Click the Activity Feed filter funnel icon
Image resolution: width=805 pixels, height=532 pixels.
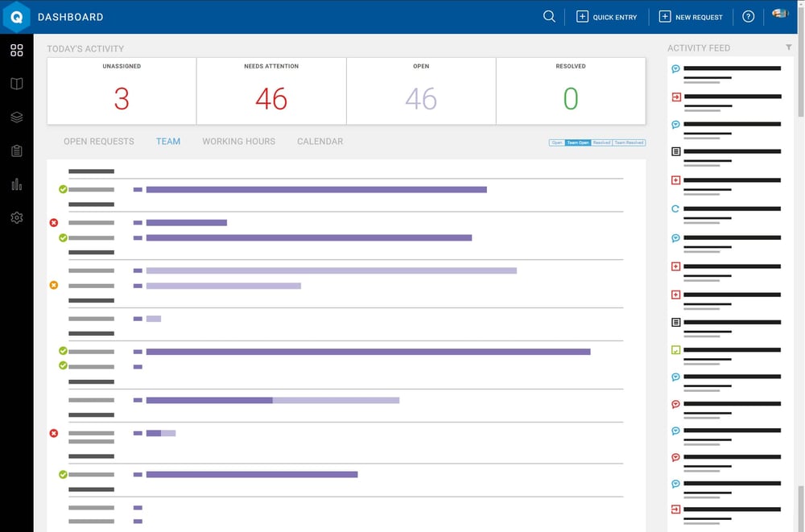click(x=788, y=47)
